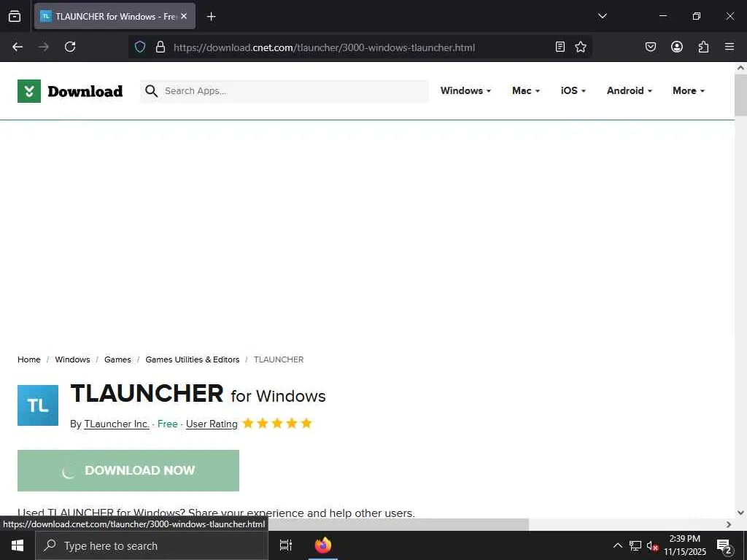Click the first rating star
The image size is (747, 560).
click(x=248, y=423)
